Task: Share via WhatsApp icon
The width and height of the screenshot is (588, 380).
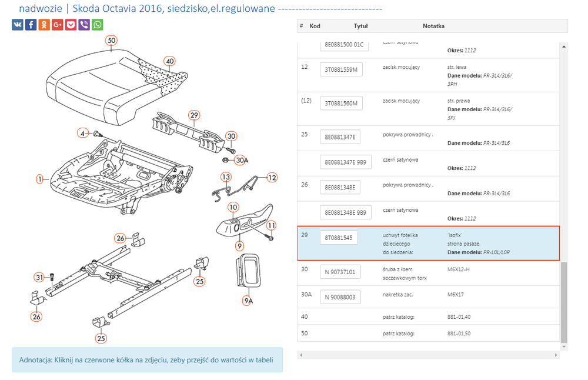Action: coord(98,25)
